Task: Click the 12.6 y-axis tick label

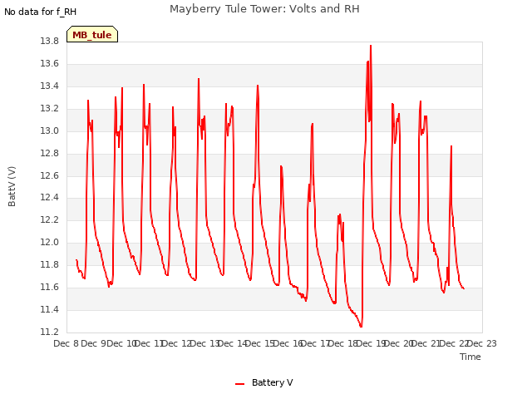Action: click(x=50, y=175)
